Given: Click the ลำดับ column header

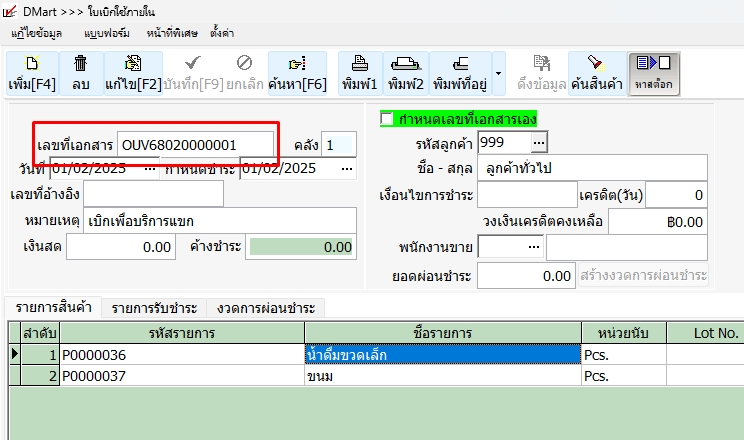Looking at the screenshot, I should coord(40,333).
